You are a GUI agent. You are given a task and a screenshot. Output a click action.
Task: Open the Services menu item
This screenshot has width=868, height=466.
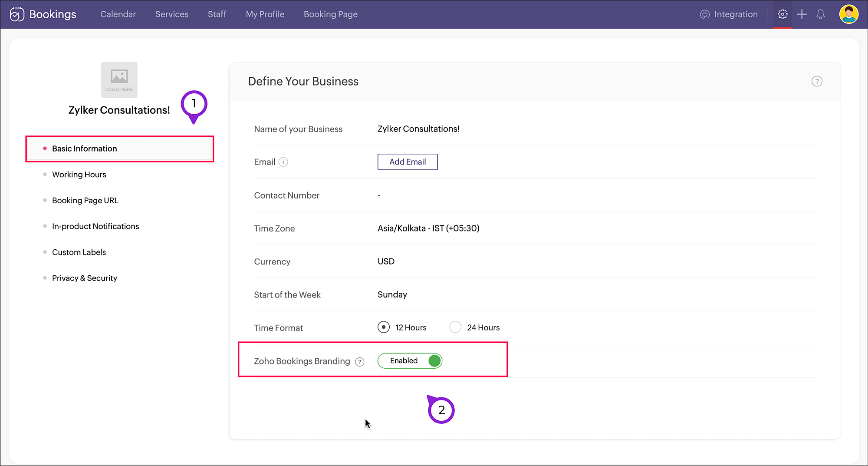pyautogui.click(x=172, y=14)
